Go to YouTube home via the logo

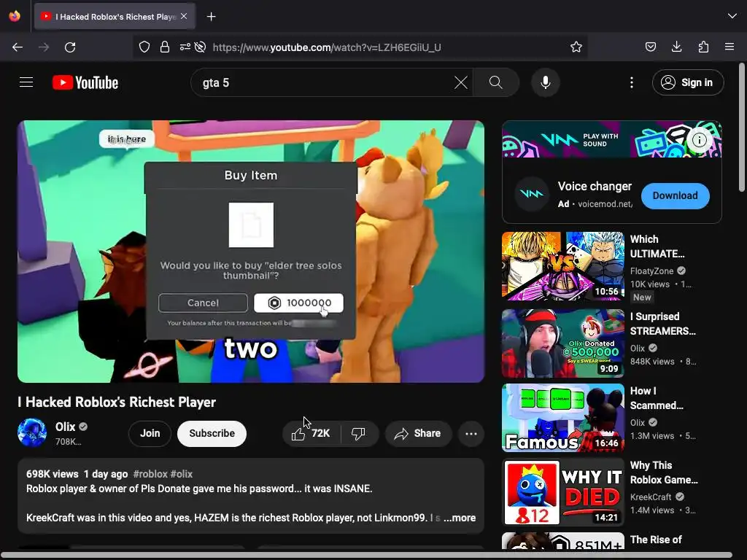[85, 82]
